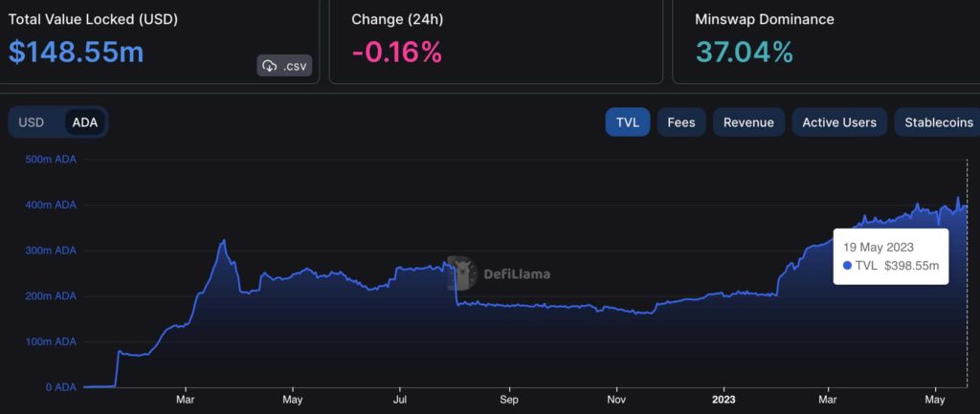Click the -0.16% 24h change value
Viewport: 980px width, 414px height.
point(397,53)
